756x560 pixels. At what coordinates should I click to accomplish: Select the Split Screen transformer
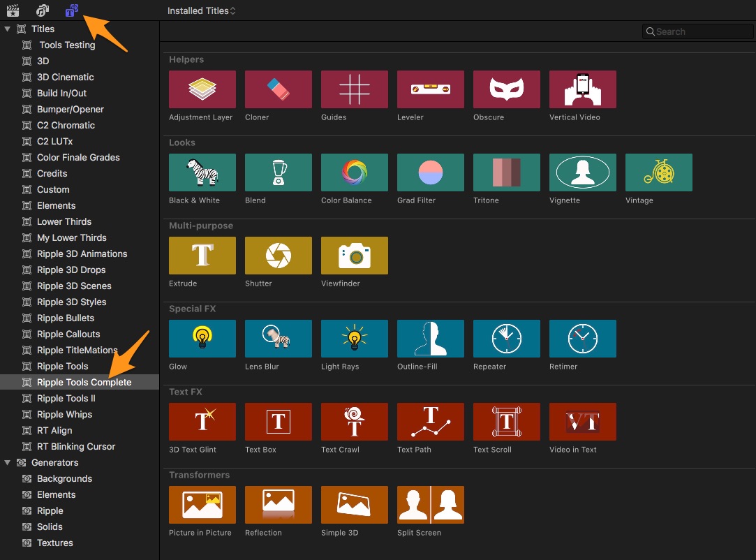(x=431, y=505)
